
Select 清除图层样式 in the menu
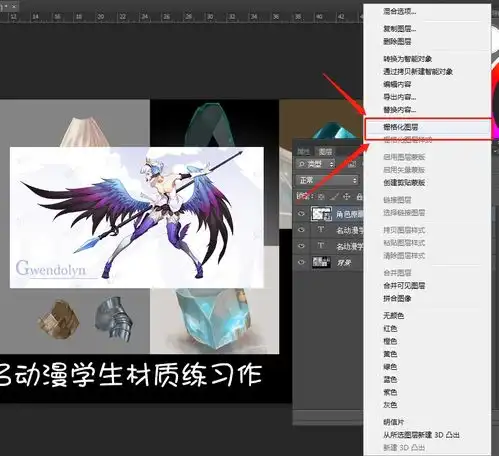404,256
